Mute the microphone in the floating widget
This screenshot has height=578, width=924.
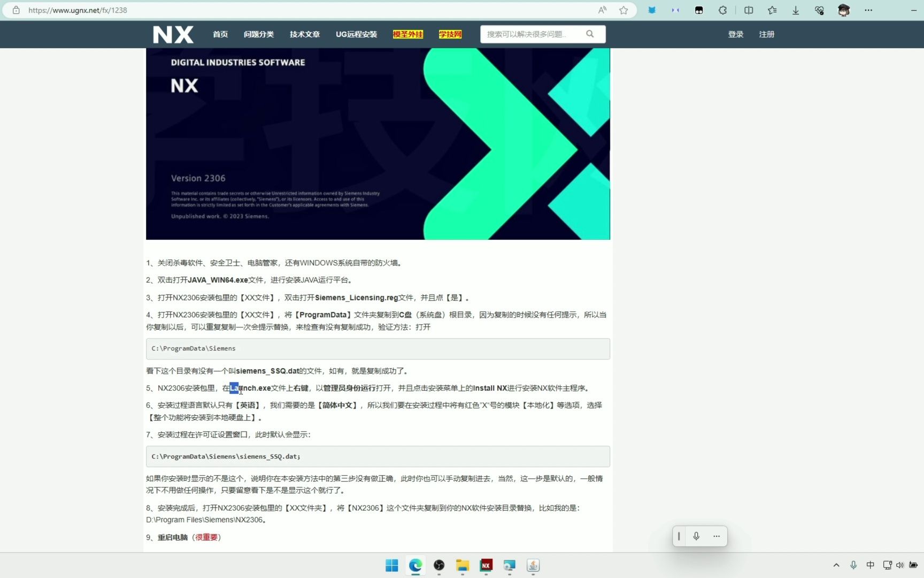(x=696, y=536)
